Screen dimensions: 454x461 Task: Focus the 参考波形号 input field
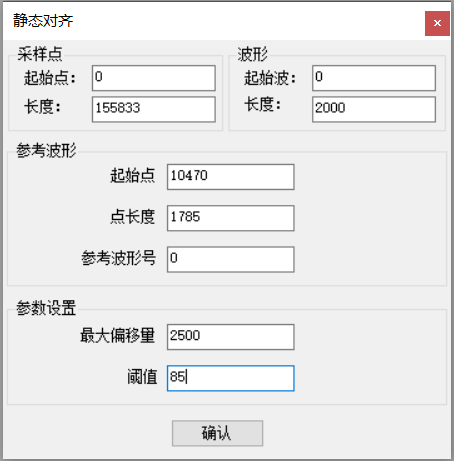click(231, 259)
